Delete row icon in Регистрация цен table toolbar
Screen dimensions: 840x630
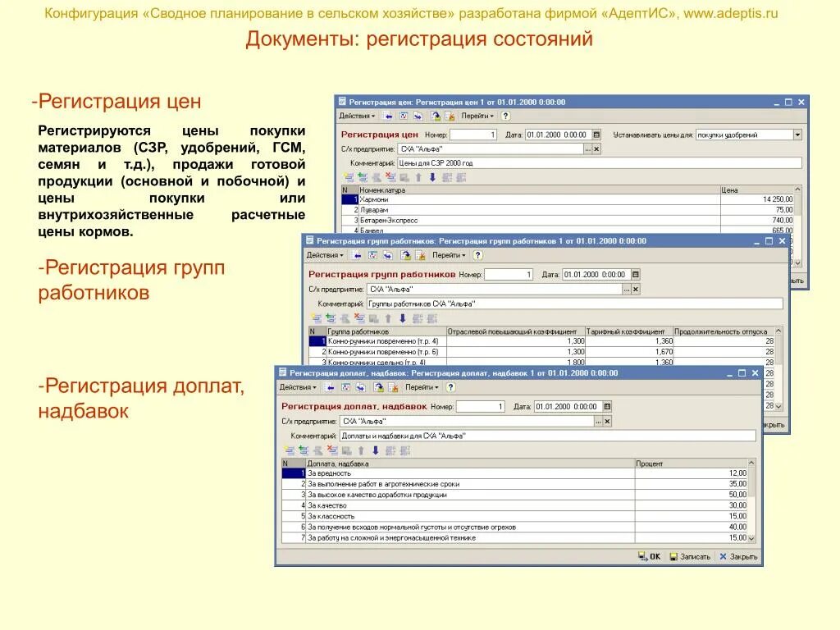click(390, 177)
